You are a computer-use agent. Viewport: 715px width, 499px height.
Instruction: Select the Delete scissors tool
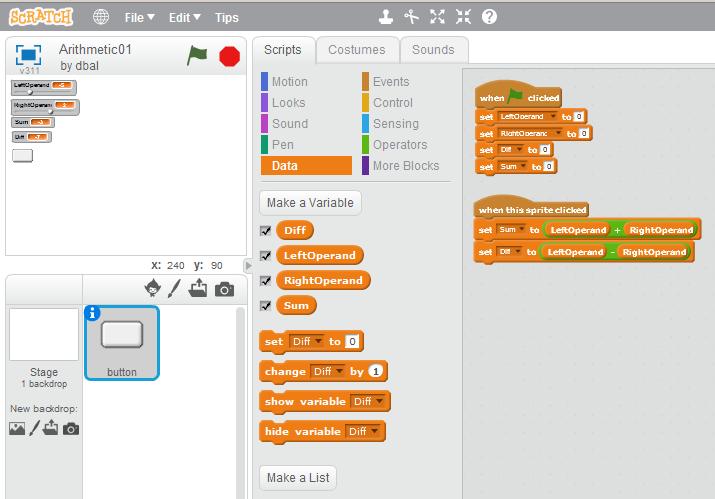tap(411, 17)
